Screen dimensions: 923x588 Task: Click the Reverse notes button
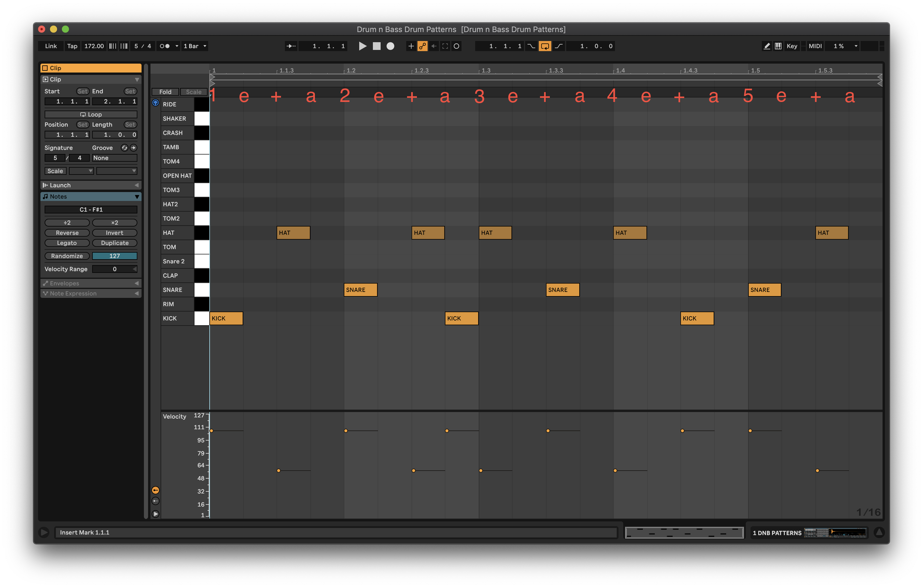point(67,233)
